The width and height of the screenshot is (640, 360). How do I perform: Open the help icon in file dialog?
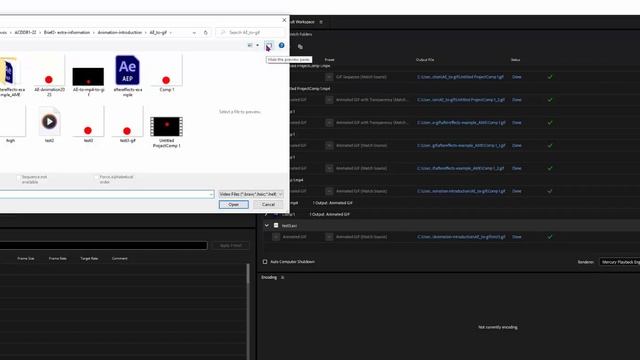coord(282,45)
